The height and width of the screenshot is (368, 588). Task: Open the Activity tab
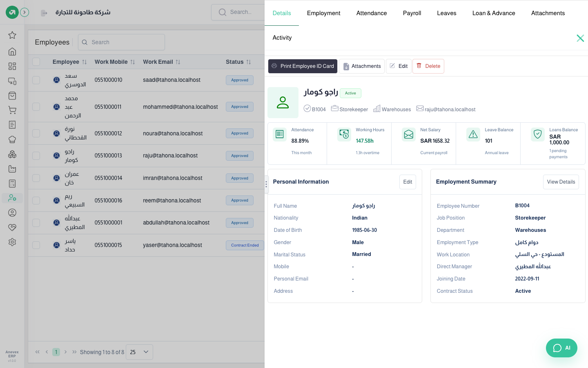tap(282, 38)
